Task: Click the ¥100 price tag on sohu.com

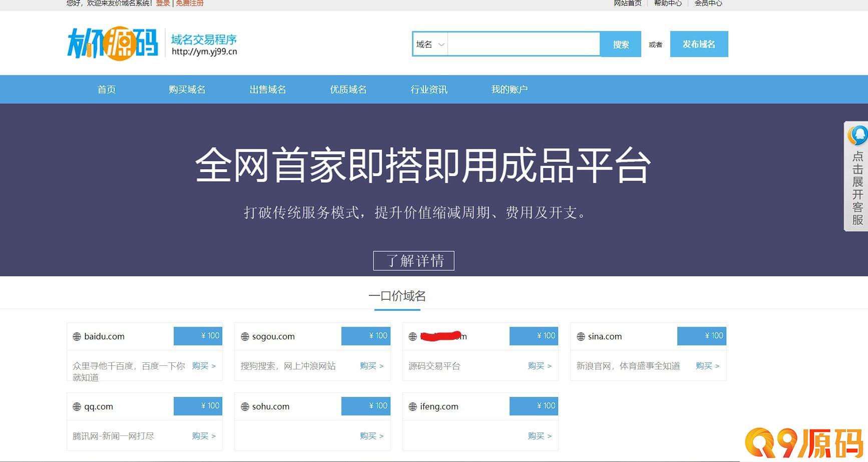Action: [x=366, y=406]
